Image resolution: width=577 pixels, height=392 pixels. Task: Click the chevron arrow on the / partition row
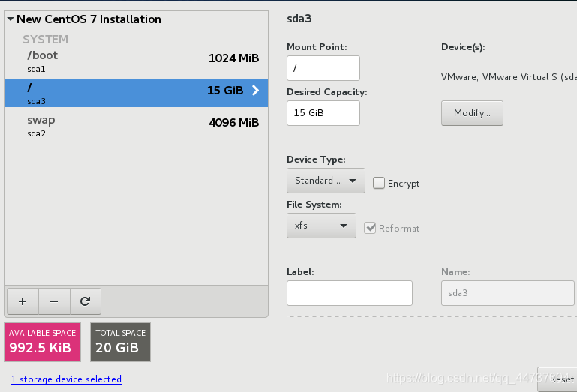(x=255, y=91)
